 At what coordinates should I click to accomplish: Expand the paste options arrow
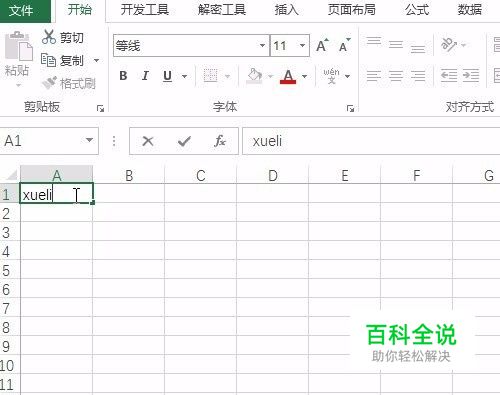18,85
